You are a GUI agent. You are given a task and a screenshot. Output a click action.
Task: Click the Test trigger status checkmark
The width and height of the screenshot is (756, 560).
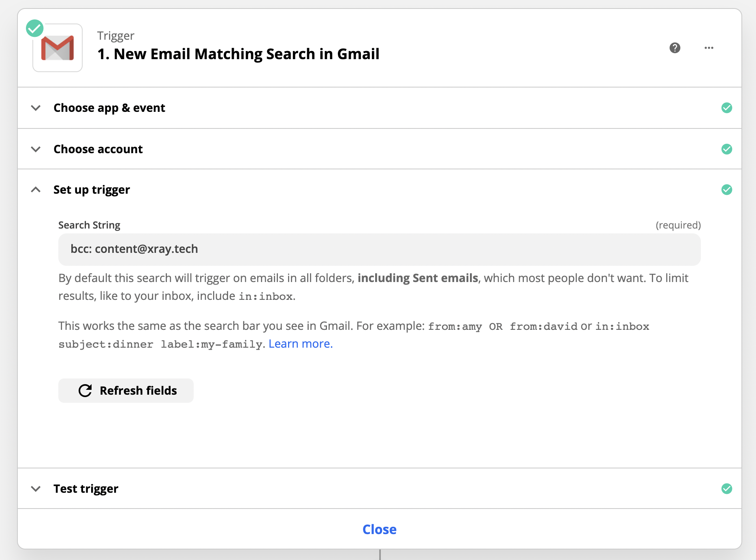726,489
